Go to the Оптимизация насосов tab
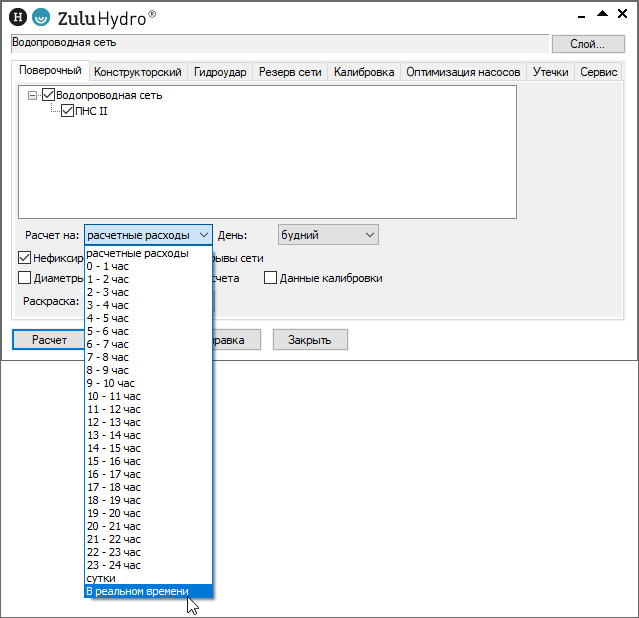Viewport: 639px width, 618px height. click(x=463, y=72)
